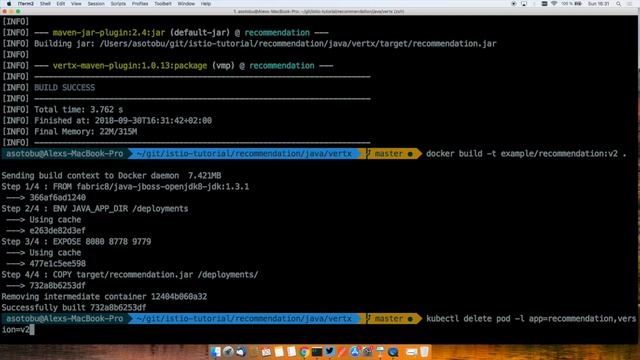
Task: Open the Toolbelt menu
Action: [x=163, y=4]
